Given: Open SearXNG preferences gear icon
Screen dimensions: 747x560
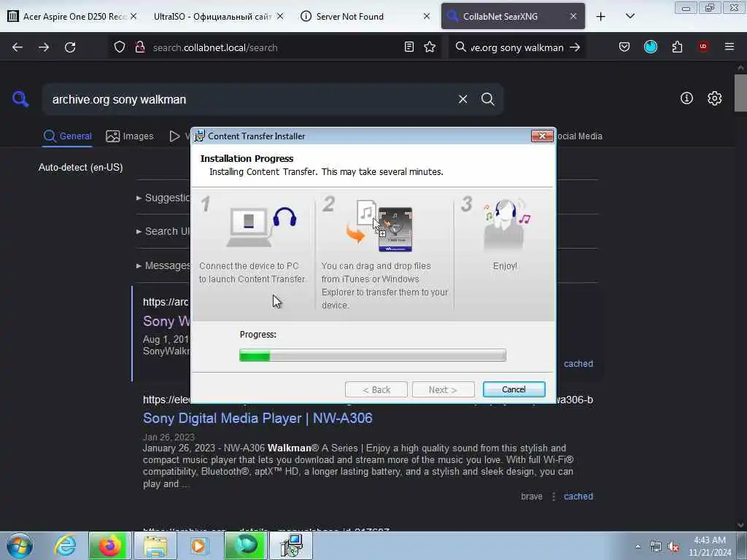Looking at the screenshot, I should pyautogui.click(x=714, y=98).
